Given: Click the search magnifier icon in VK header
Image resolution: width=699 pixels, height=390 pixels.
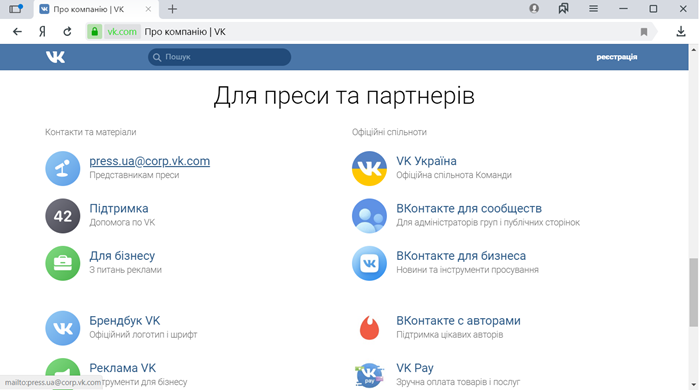Looking at the screenshot, I should (x=157, y=57).
